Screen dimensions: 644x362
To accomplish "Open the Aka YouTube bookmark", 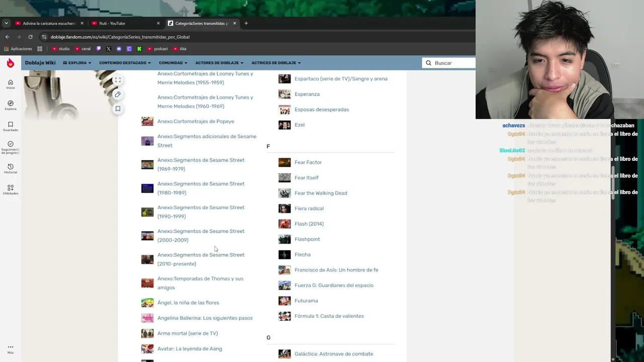I will click(180, 49).
